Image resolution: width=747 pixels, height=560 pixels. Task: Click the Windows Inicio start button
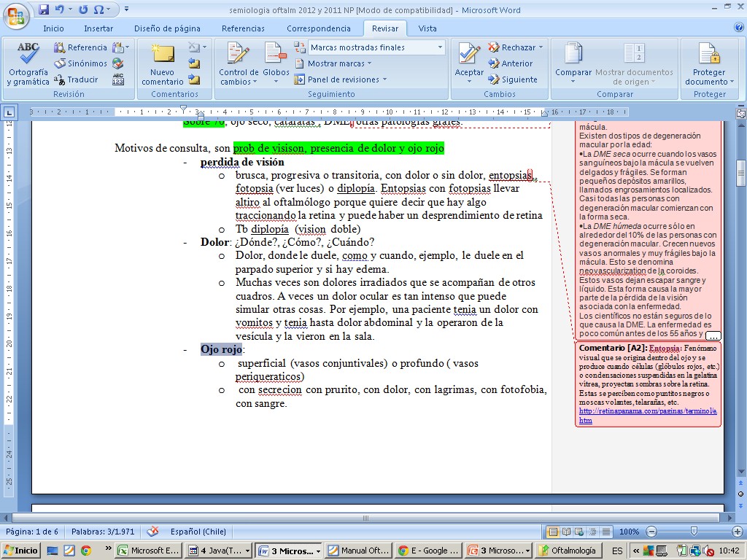point(20,551)
